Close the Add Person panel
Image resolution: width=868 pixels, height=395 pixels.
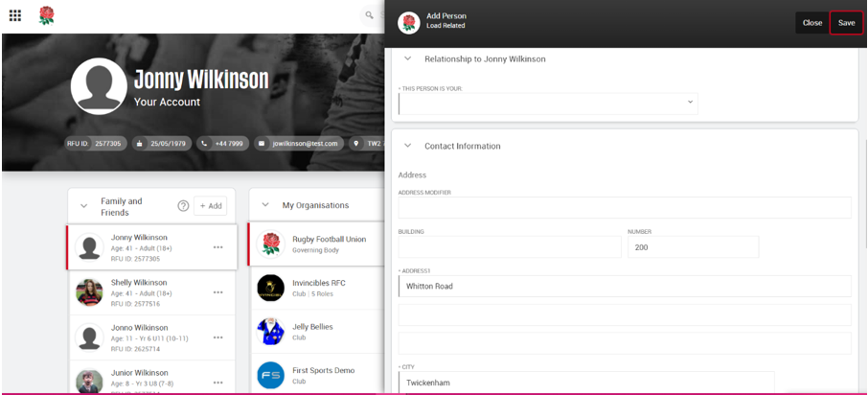click(x=811, y=23)
